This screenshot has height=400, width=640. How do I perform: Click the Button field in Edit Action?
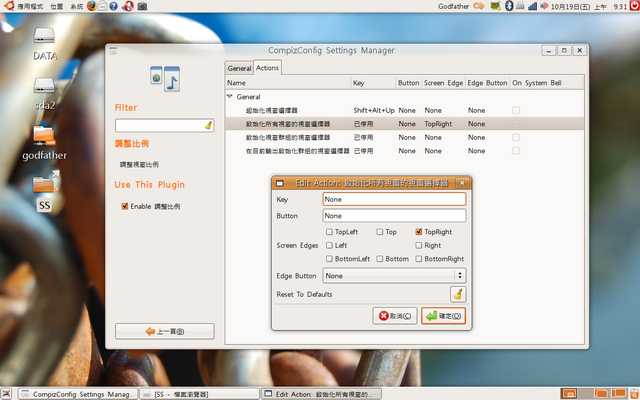coord(394,216)
